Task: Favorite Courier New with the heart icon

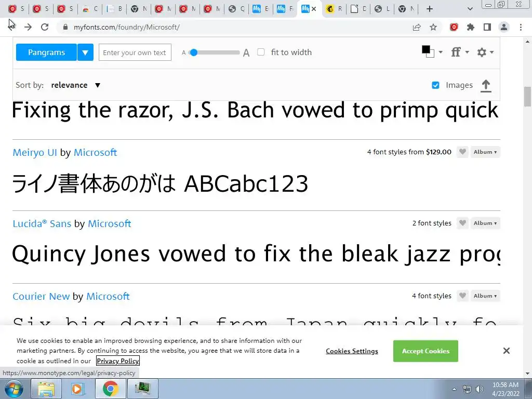Action: click(x=462, y=296)
